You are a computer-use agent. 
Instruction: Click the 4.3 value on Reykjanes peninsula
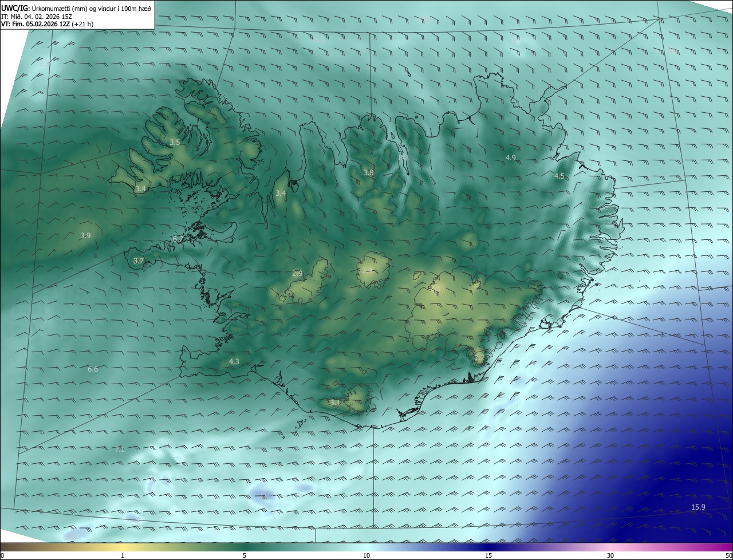(x=234, y=361)
